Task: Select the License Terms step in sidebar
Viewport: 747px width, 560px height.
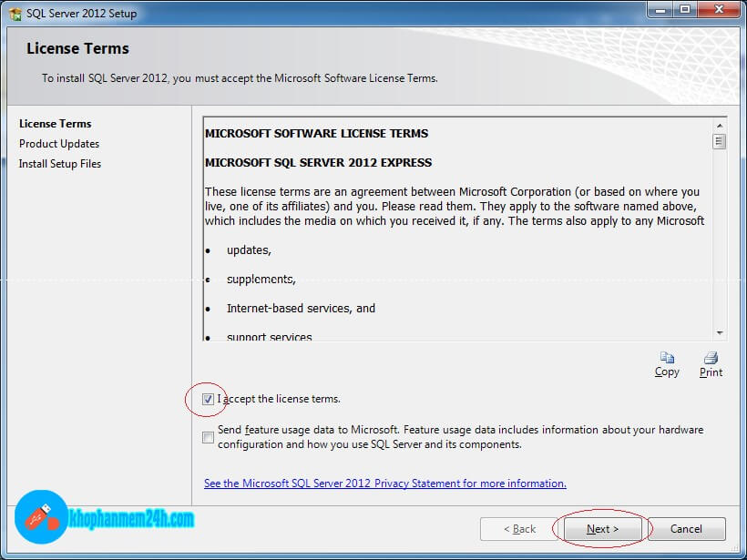Action: 55,124
